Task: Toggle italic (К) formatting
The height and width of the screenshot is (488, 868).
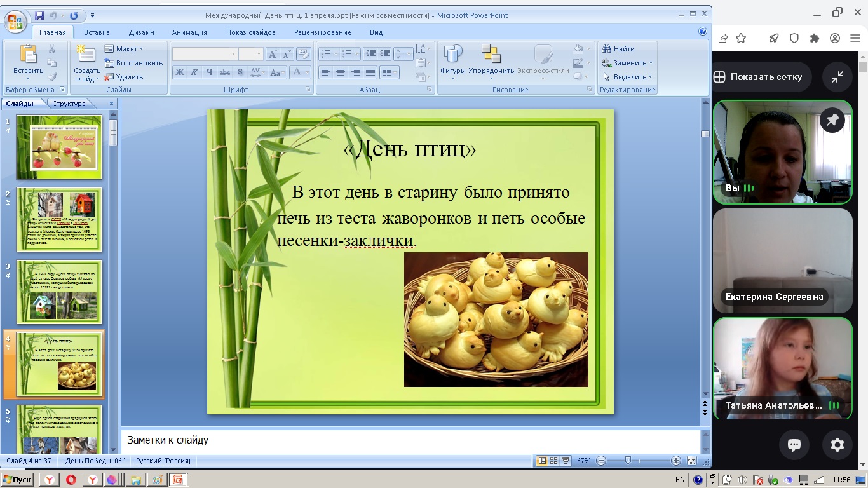Action: [x=194, y=72]
